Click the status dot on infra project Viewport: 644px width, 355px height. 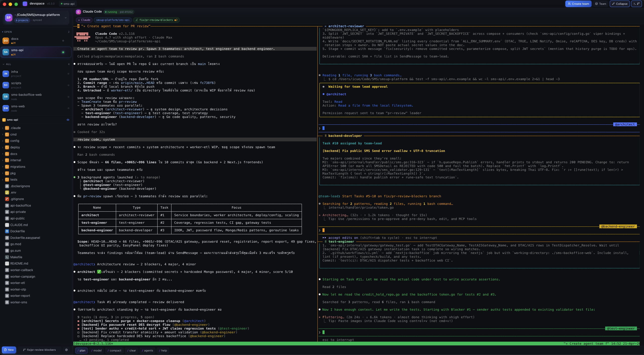click(68, 74)
